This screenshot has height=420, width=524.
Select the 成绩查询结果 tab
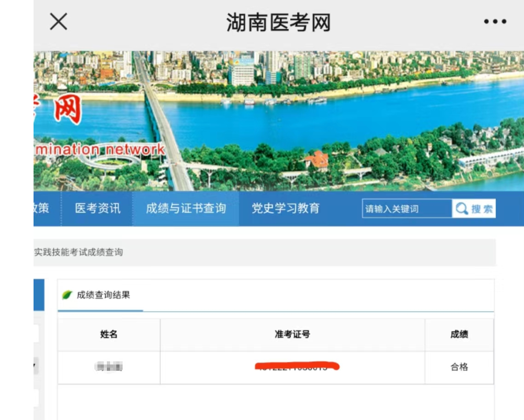[103, 295]
